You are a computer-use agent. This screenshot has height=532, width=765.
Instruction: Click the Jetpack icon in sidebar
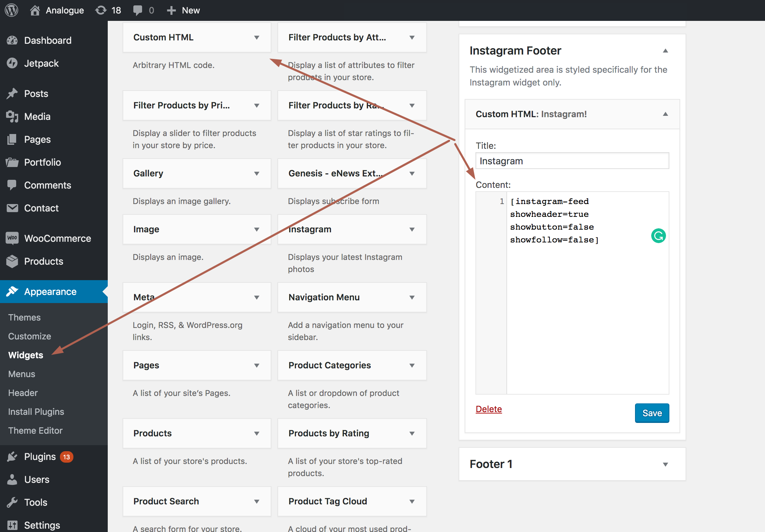point(12,63)
